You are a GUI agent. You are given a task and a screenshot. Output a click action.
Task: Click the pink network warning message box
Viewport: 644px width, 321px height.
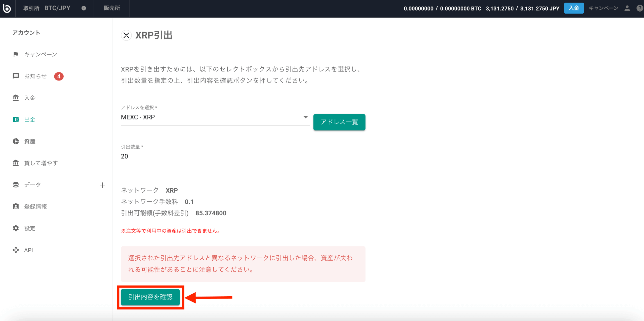[x=243, y=264]
